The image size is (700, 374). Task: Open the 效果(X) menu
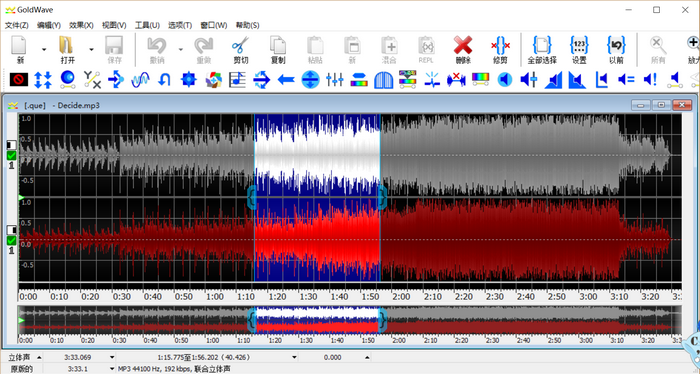pos(81,25)
